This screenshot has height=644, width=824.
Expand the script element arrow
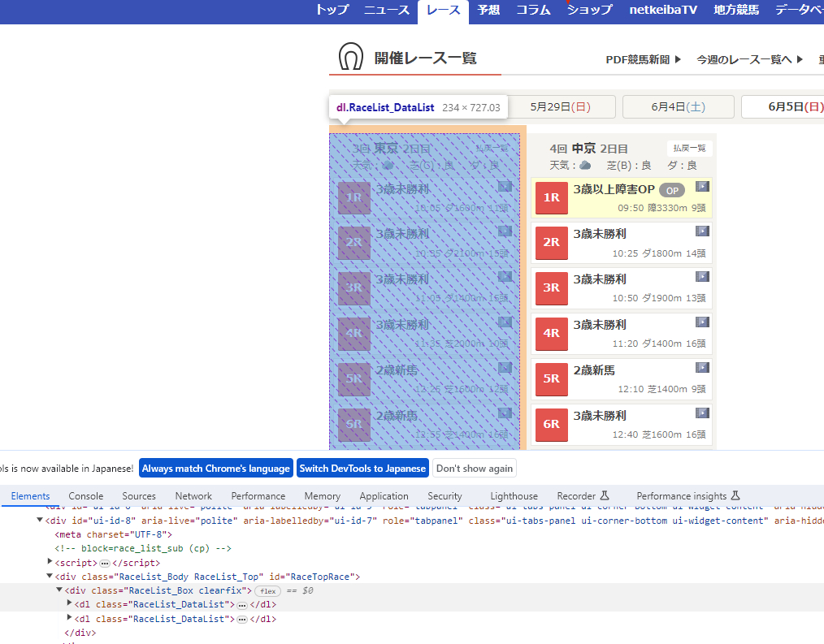coord(50,561)
